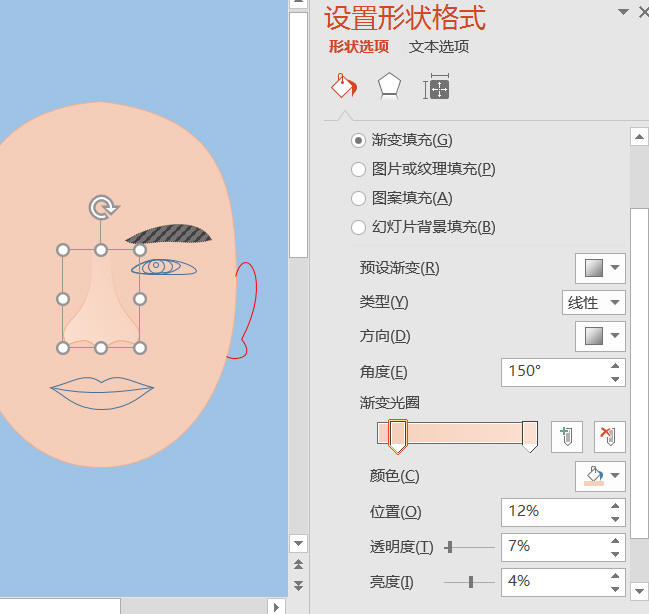Viewport: 649px width, 614px height.
Task: Increase the 角度 angle value
Action: (x=615, y=365)
